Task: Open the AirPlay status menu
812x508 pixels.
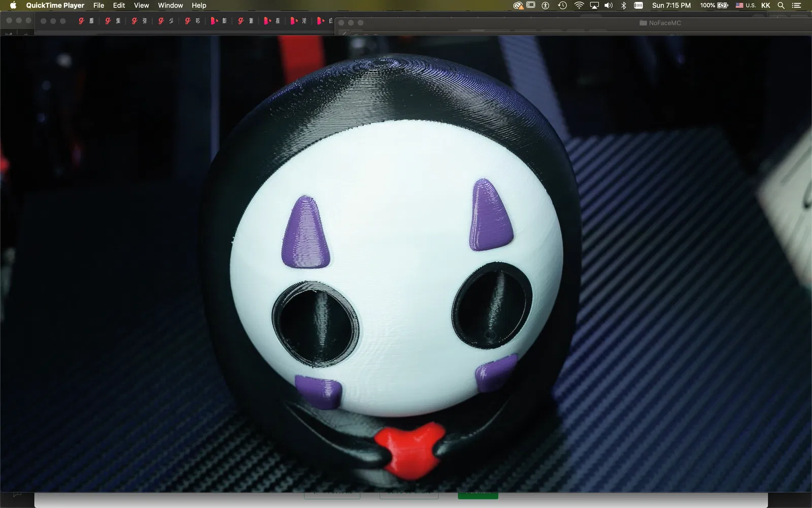Action: click(x=594, y=6)
